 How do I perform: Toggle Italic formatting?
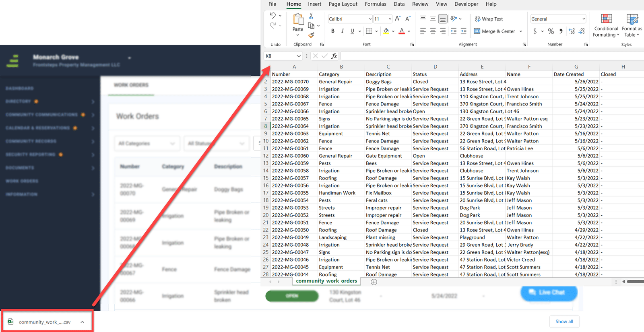click(x=343, y=31)
